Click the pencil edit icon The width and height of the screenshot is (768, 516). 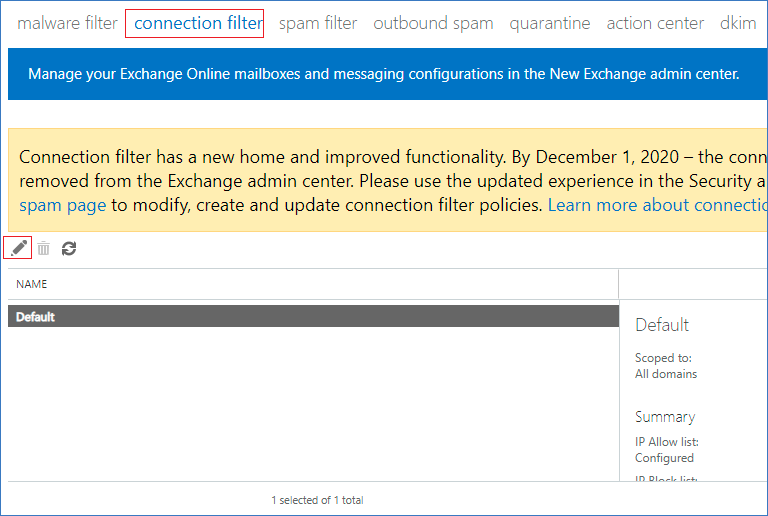click(19, 248)
